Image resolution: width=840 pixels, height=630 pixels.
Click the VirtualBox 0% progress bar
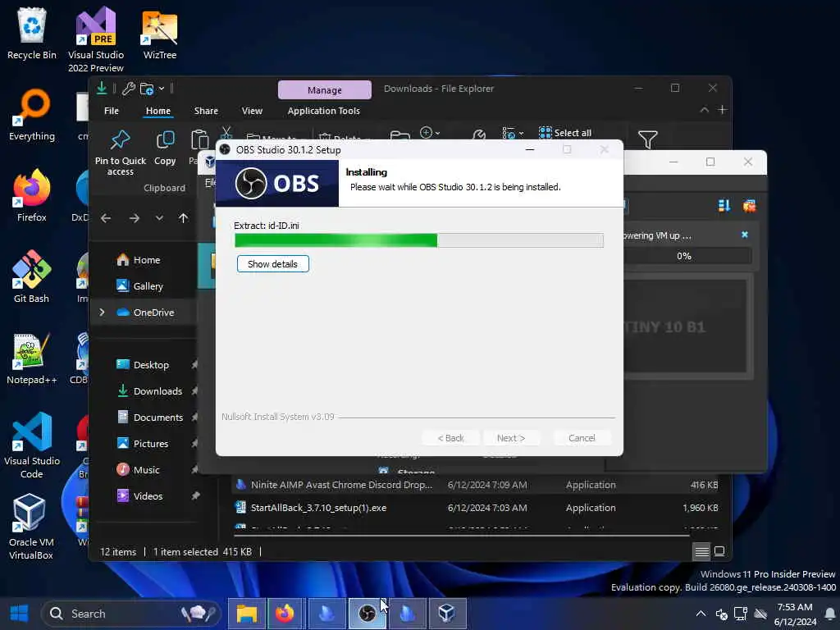(686, 256)
